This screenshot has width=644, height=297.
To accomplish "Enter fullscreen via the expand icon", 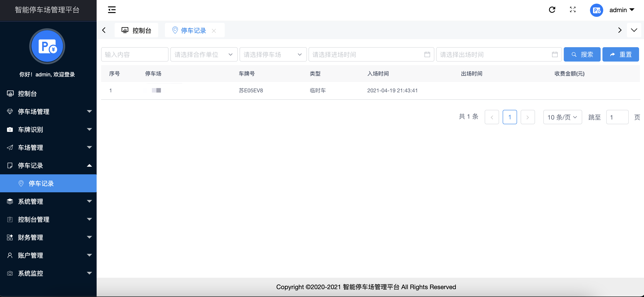I will pyautogui.click(x=573, y=10).
